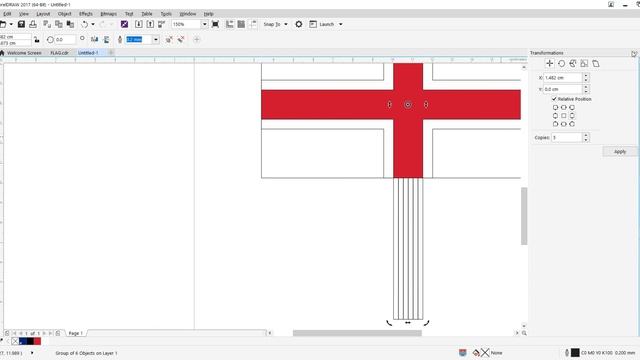Select the Position tab icon in Transformations
This screenshot has height=360, width=640.
tap(549, 64)
